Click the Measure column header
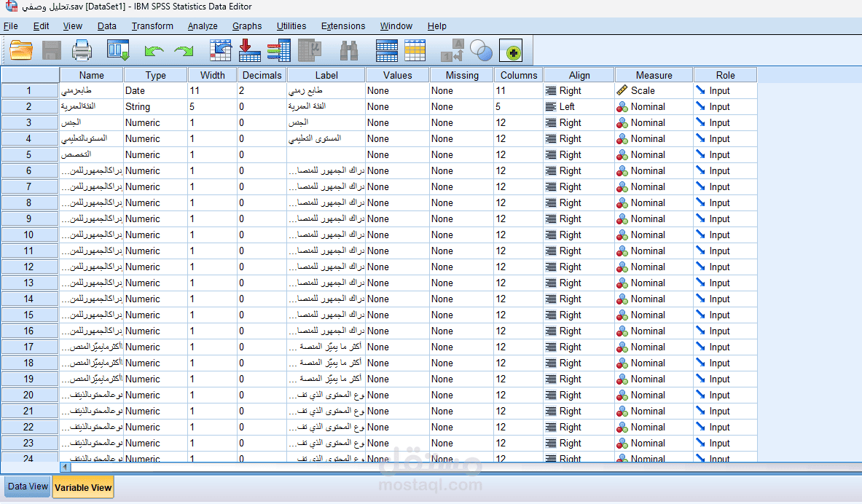This screenshot has width=862, height=504. pos(654,75)
